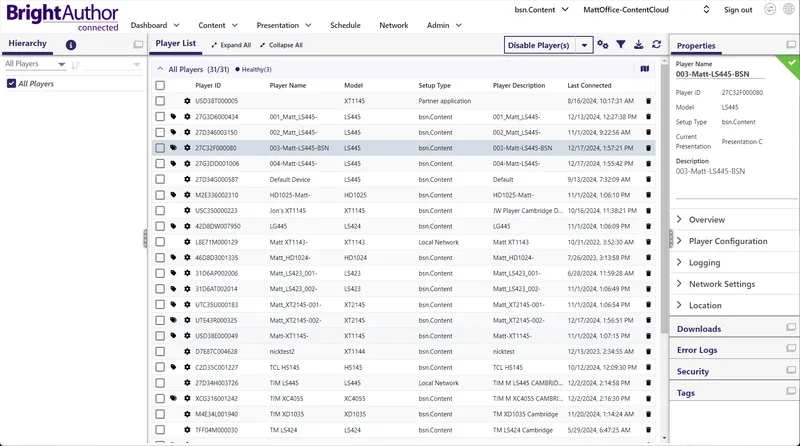Click the refresh player list icon
Screen dimensions: 800x446
[656, 45]
